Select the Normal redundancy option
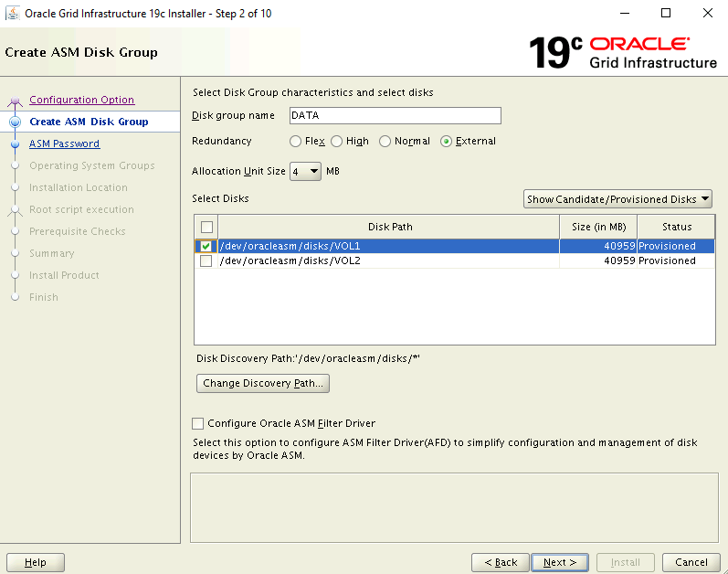The width and height of the screenshot is (728, 574). pyautogui.click(x=385, y=141)
